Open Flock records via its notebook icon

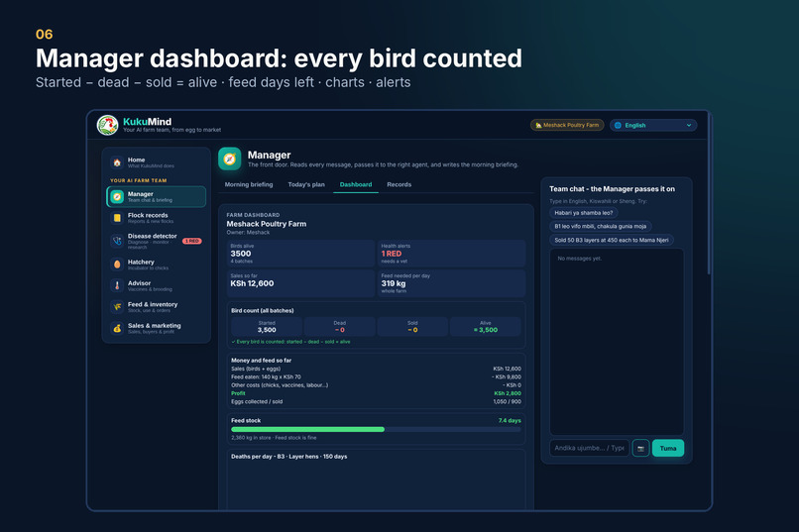click(x=117, y=218)
